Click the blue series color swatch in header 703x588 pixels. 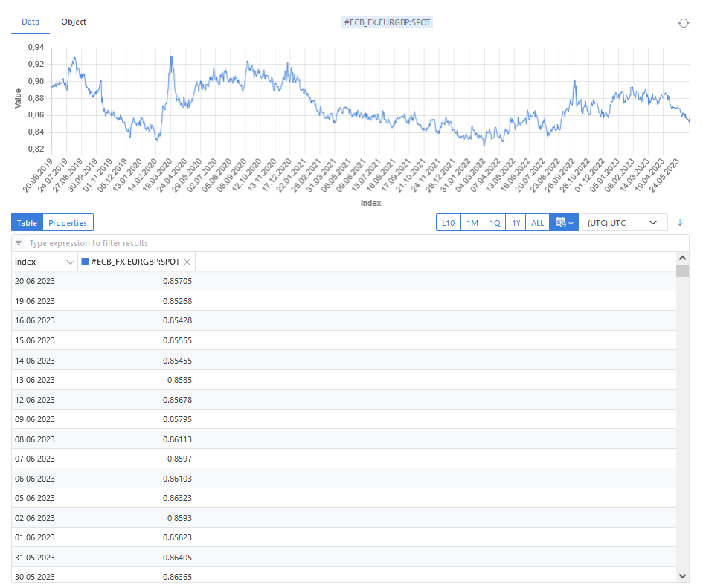pyautogui.click(x=85, y=262)
